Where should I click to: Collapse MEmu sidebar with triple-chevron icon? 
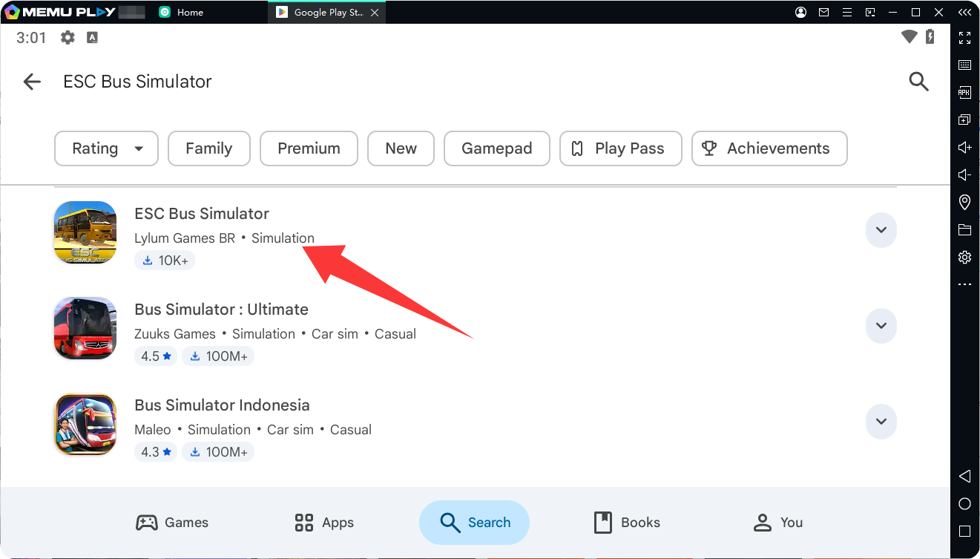[x=964, y=13]
